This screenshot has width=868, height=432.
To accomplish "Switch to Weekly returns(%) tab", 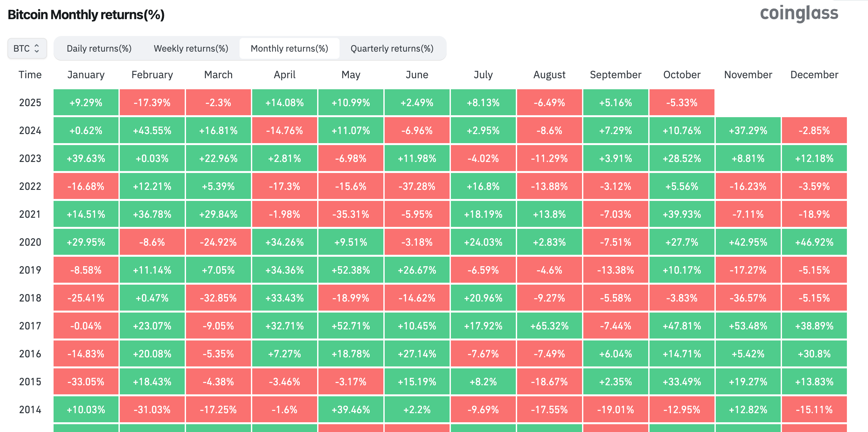I will (x=191, y=49).
